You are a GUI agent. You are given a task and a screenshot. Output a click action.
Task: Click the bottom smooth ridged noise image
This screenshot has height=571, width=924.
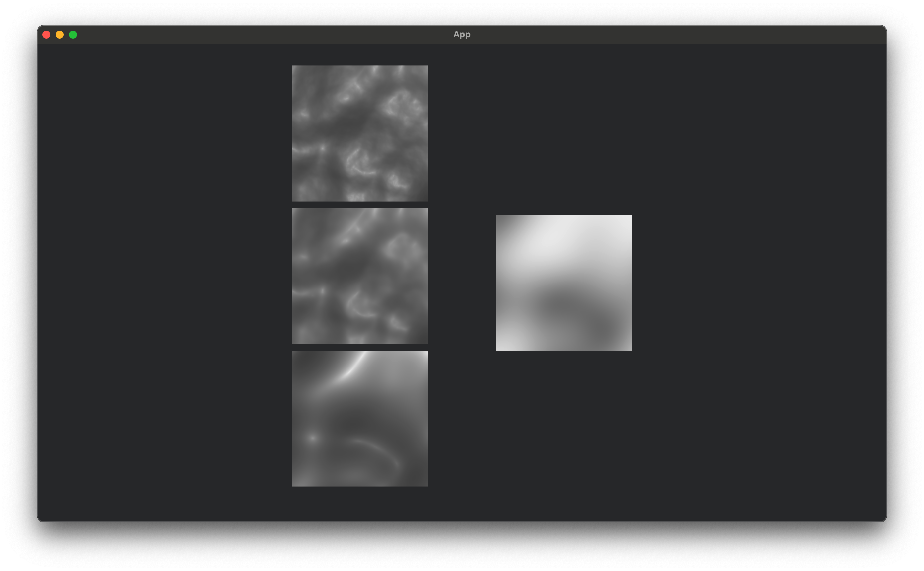coord(360,418)
